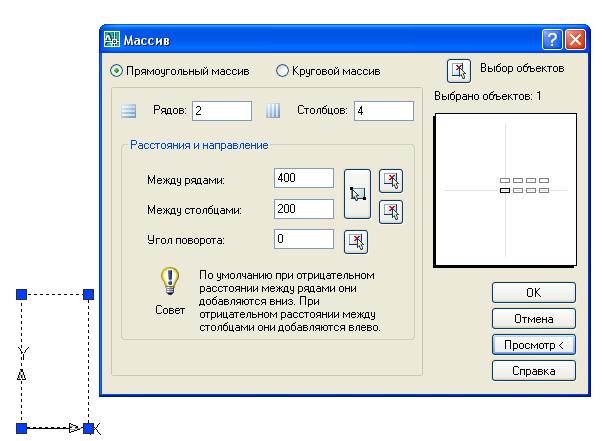Pick column offset icon beside Между столбцами
The height and width of the screenshot is (441, 602).
pyautogui.click(x=391, y=212)
